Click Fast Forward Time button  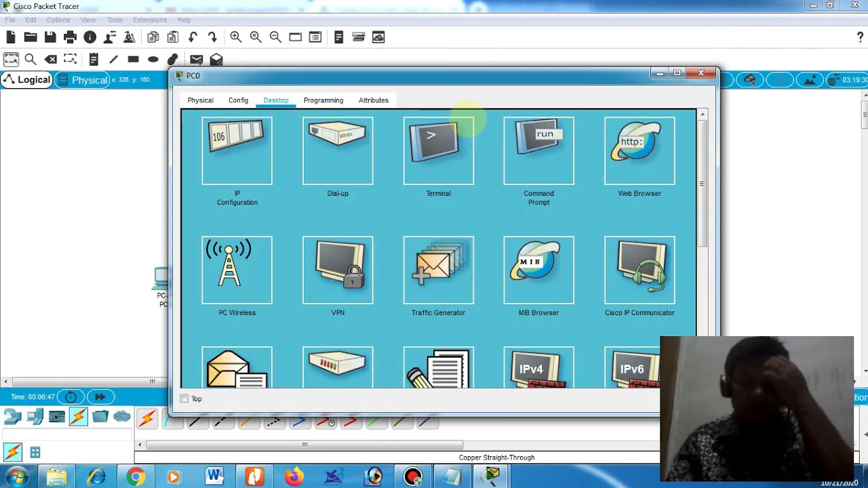(x=100, y=396)
